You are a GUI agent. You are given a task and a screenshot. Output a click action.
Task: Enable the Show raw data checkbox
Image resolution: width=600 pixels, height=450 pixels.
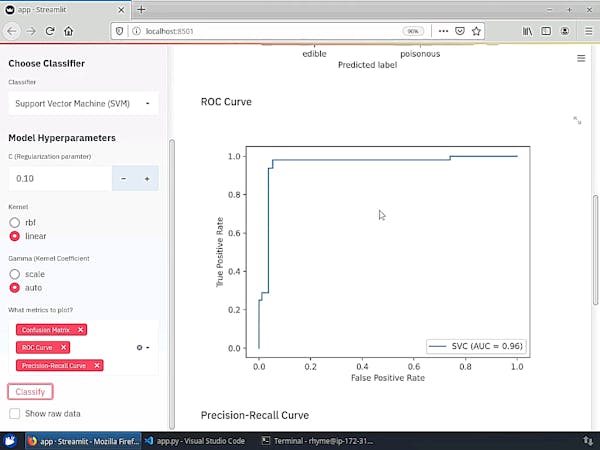(15, 414)
